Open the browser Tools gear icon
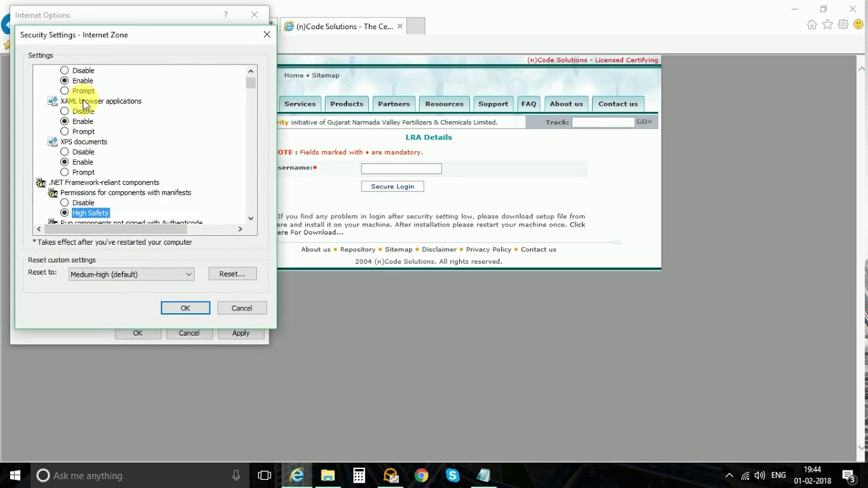 [x=843, y=25]
